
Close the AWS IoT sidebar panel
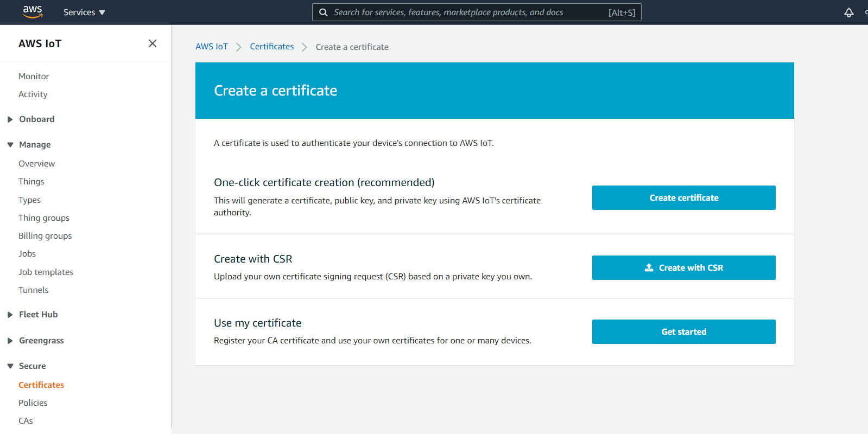[x=153, y=43]
